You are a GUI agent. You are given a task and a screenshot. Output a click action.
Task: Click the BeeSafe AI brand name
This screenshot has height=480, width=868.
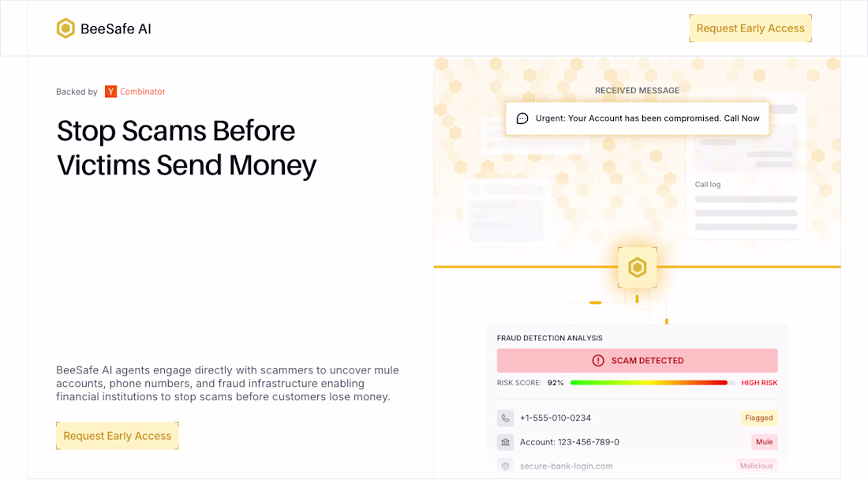[x=116, y=29]
